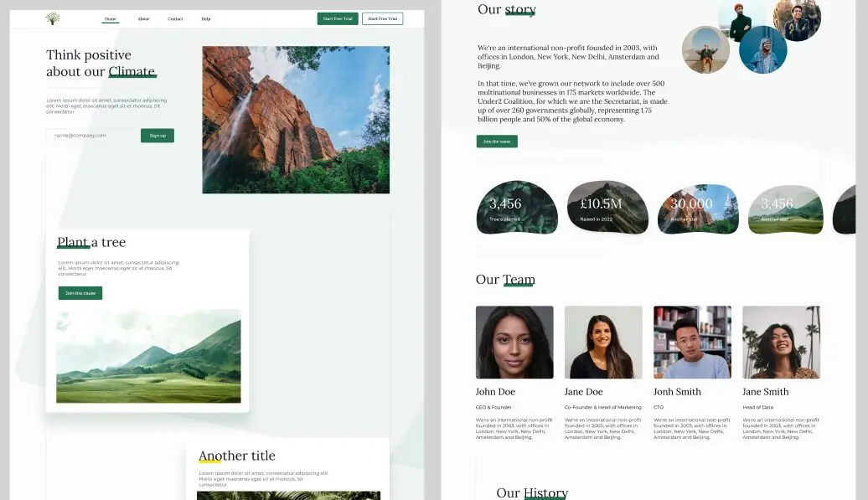The width and height of the screenshot is (868, 500).
Task: Click the outlined Start Free Trial button
Action: pos(382,18)
